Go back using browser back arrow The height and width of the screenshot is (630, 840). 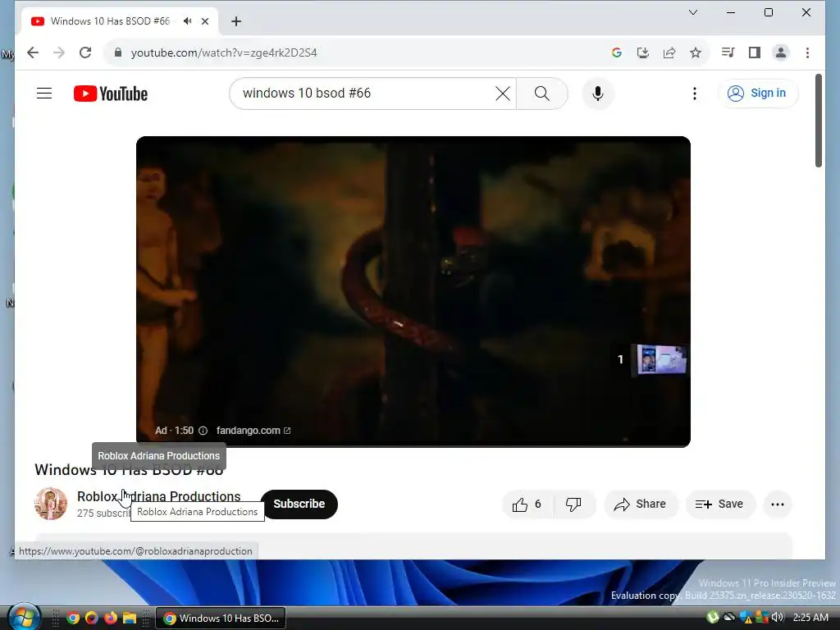(x=33, y=52)
